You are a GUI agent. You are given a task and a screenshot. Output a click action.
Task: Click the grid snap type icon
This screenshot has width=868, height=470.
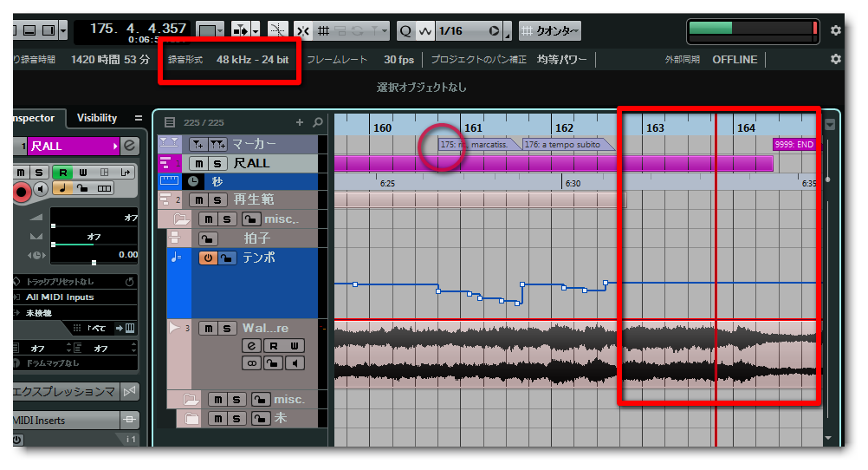pyautogui.click(x=324, y=30)
